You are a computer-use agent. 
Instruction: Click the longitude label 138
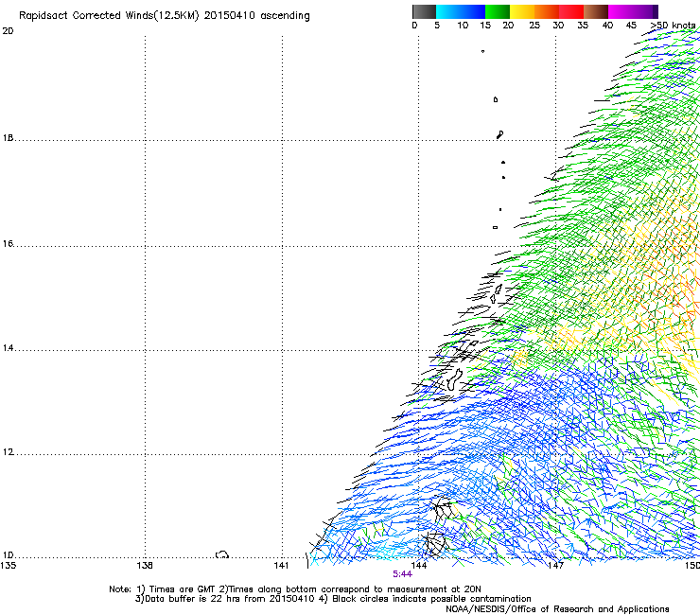(145, 566)
